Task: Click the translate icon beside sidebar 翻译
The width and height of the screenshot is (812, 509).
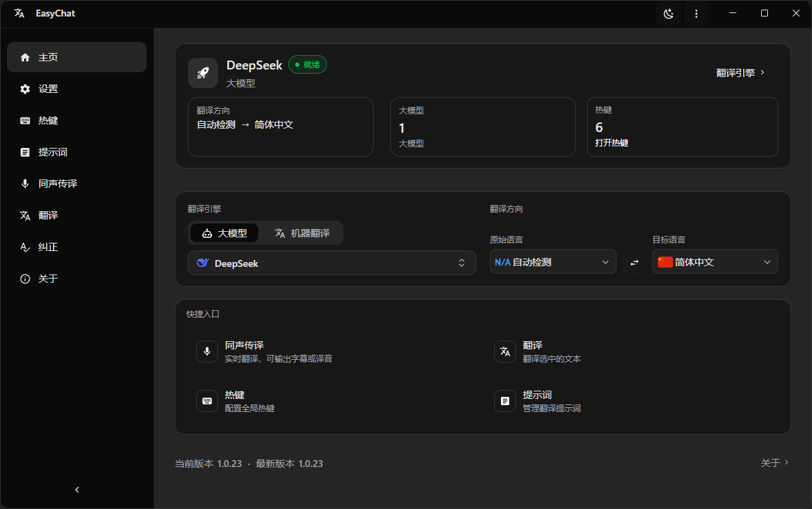Action: click(x=25, y=215)
